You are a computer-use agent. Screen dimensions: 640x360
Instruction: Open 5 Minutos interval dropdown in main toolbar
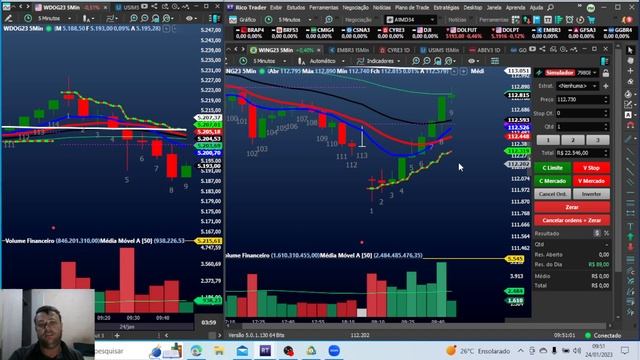click(310, 20)
